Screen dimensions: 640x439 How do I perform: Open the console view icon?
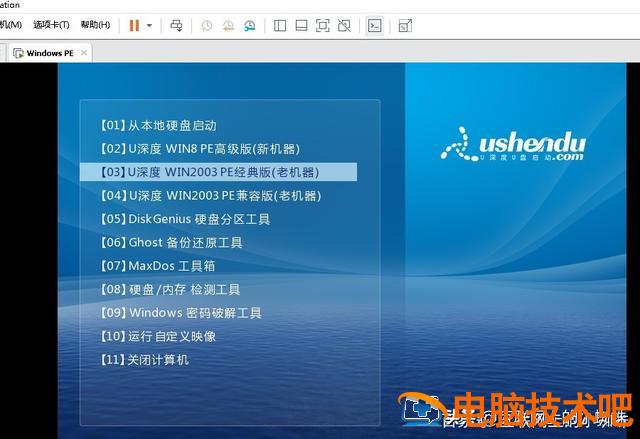[374, 25]
